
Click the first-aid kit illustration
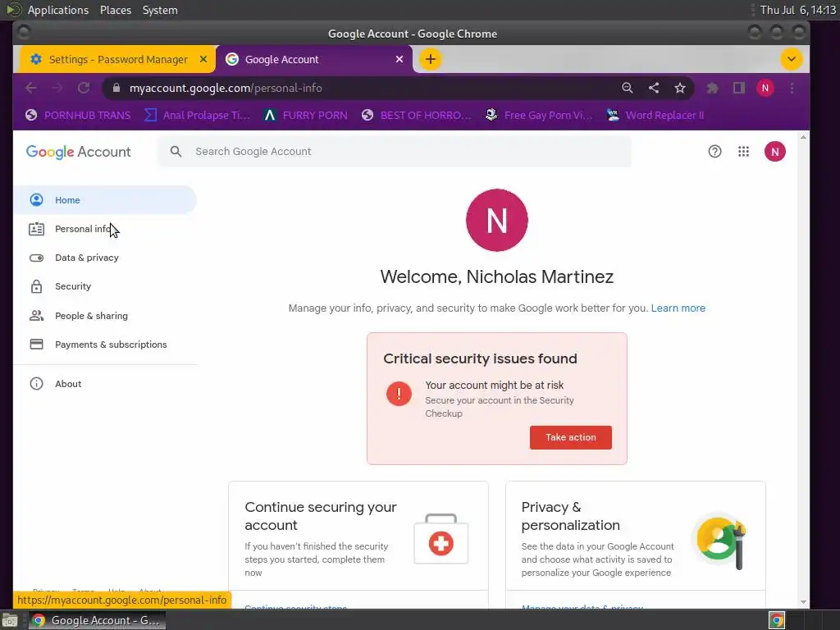click(x=441, y=539)
